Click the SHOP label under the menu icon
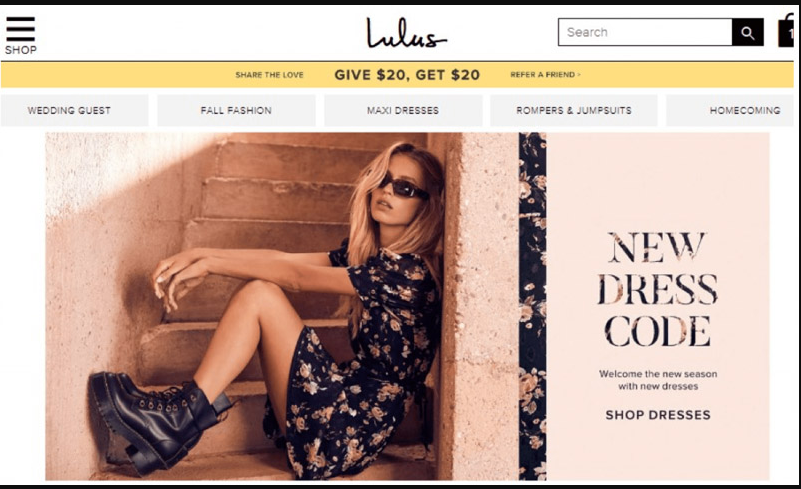Viewport: 801px width, 489px height. pyautogui.click(x=21, y=50)
